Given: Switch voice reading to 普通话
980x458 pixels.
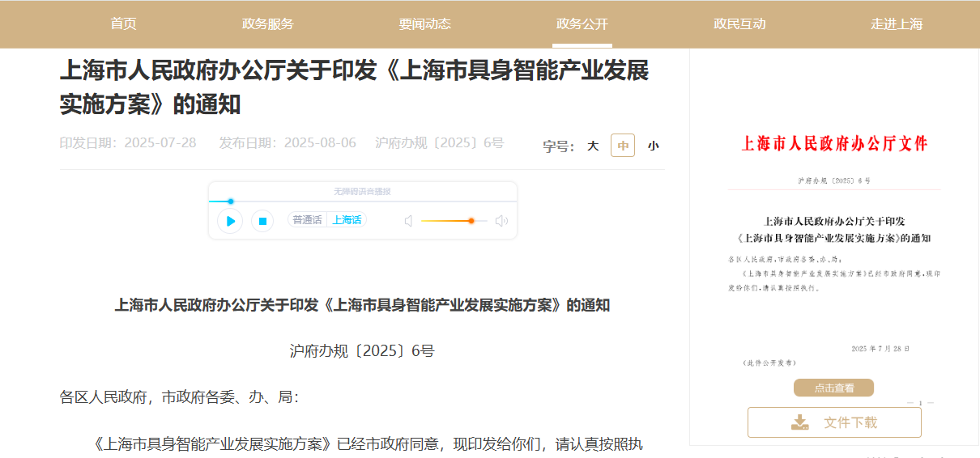Looking at the screenshot, I should pos(307,220).
